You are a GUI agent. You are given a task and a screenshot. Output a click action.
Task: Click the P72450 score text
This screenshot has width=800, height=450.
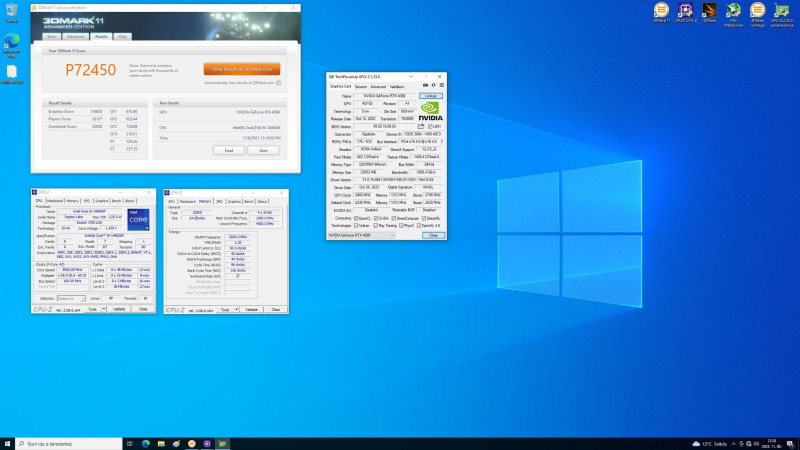tap(90, 70)
